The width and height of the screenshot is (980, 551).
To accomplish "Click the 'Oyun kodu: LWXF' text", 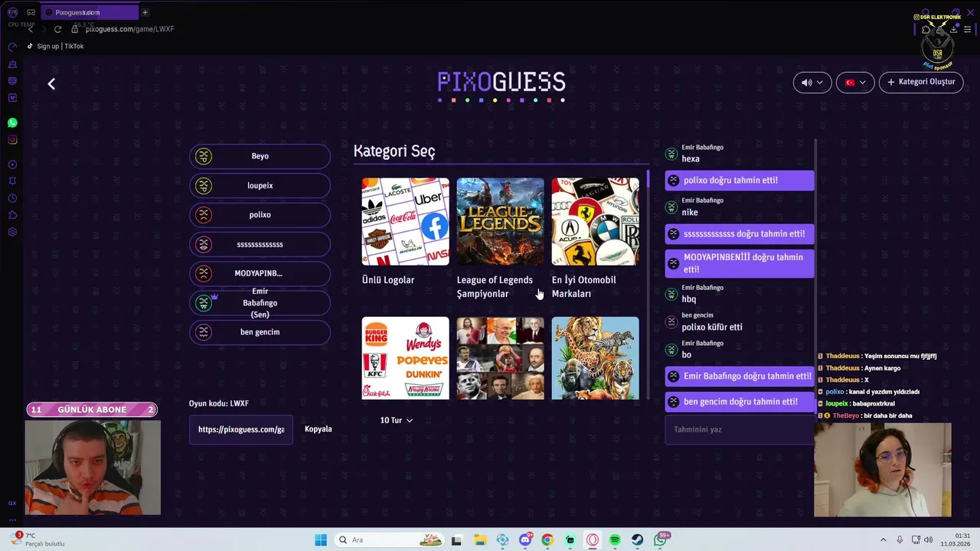I will click(219, 403).
